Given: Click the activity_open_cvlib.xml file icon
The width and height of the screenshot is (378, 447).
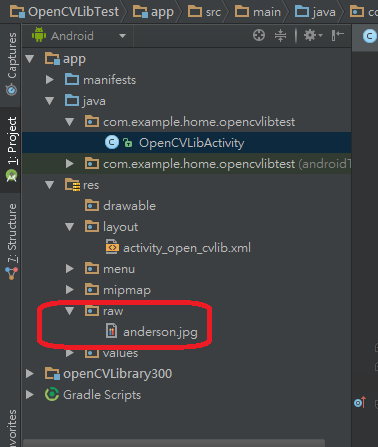Looking at the screenshot, I should coord(112,247).
